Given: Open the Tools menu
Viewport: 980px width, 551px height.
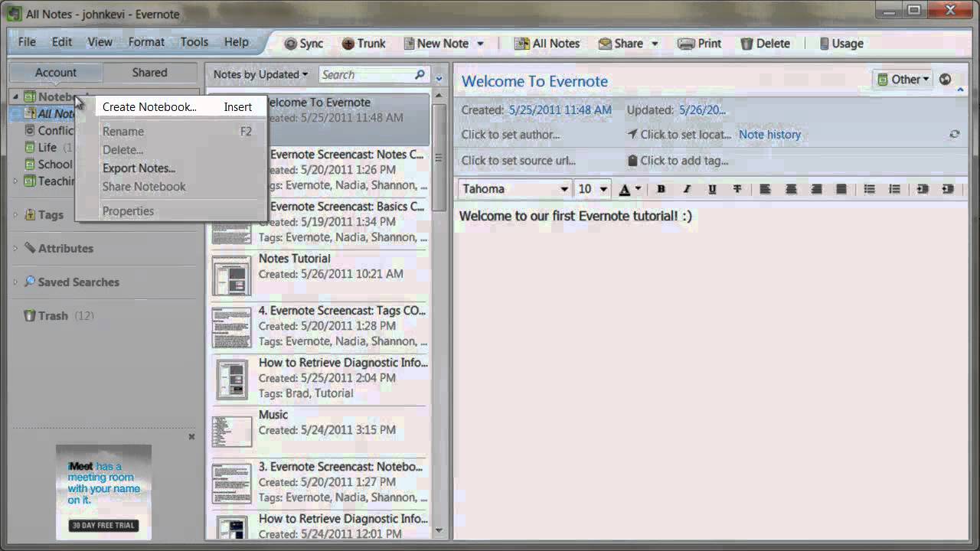Looking at the screenshot, I should [194, 42].
